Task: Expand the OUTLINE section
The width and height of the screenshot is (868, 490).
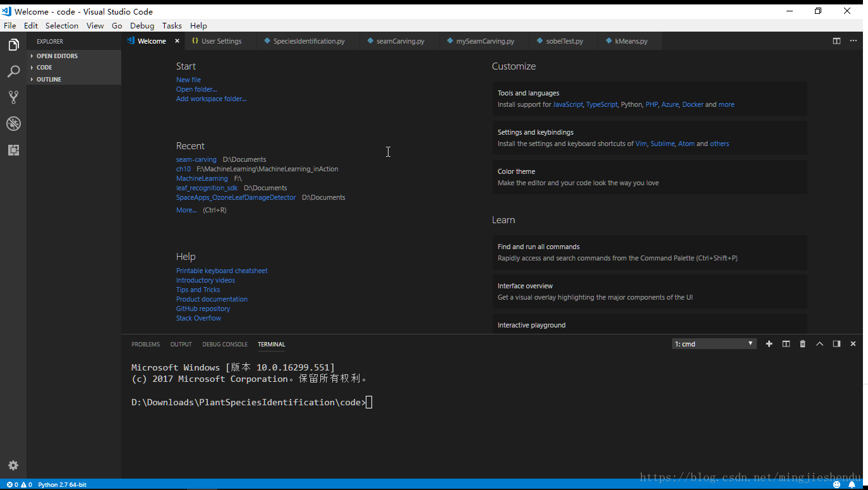Action: click(74, 79)
